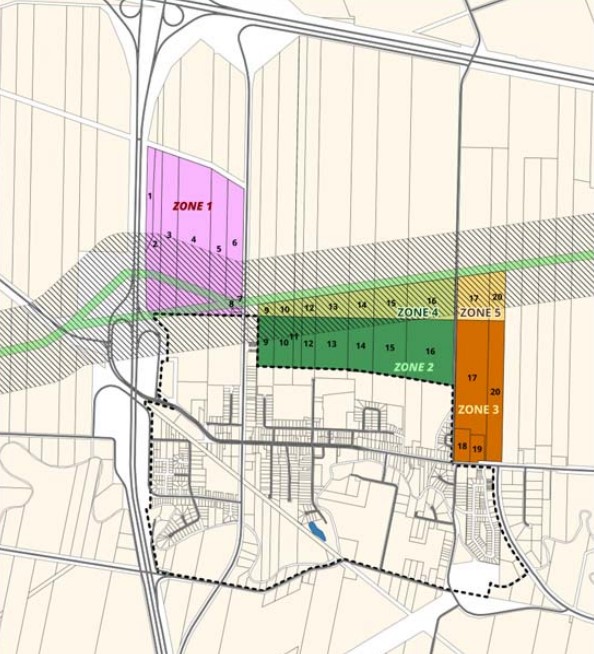Image resolution: width=594 pixels, height=654 pixels.
Task: Select lot 15 in dark green Zone 2
Action: click(390, 347)
